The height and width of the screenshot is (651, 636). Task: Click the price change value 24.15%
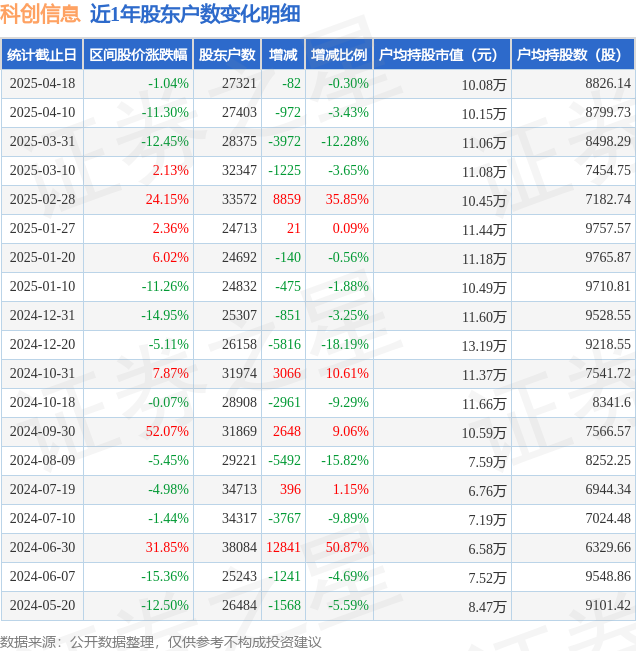tap(167, 200)
